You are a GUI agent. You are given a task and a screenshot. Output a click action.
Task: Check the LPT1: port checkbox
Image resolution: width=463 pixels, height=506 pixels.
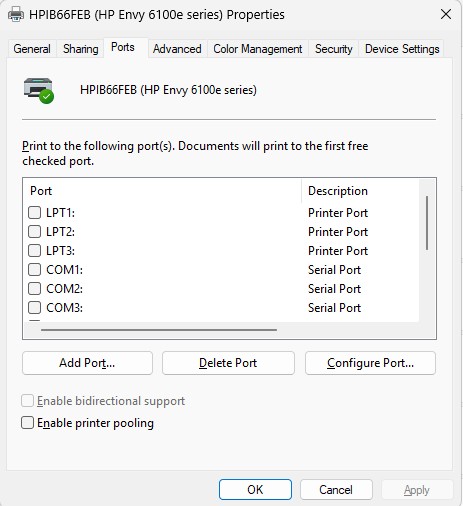pos(34,213)
